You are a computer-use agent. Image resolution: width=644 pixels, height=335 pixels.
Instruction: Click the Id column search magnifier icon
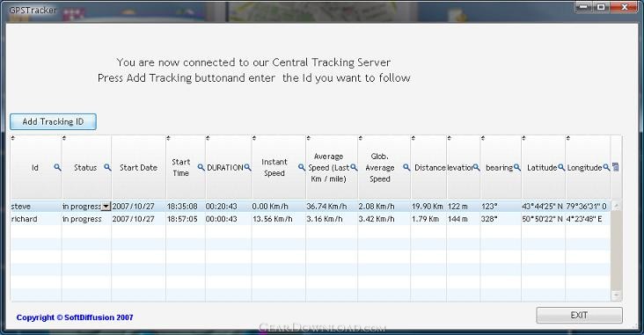click(57, 167)
